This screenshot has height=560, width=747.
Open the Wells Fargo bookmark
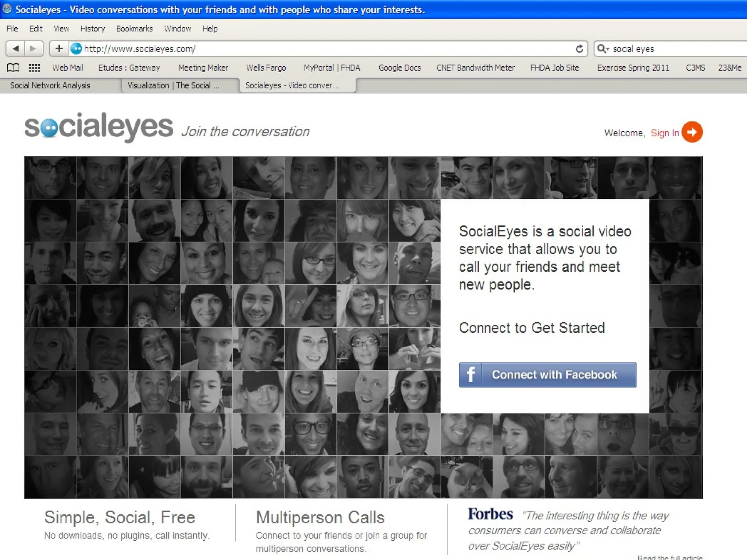pyautogui.click(x=266, y=68)
